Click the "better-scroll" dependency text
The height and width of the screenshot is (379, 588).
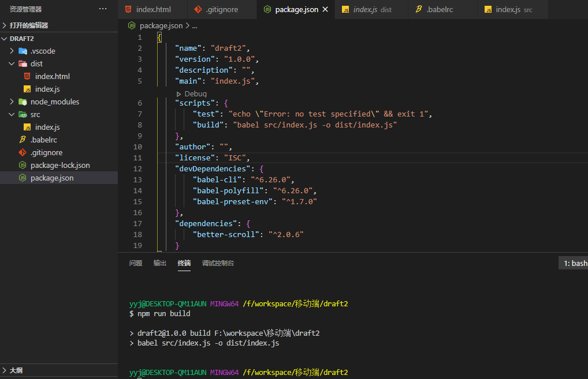coord(226,234)
